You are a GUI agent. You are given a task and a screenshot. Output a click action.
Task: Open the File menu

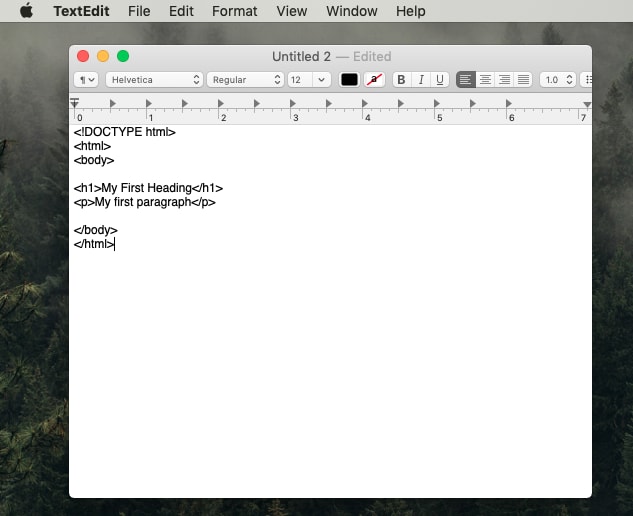pos(139,11)
